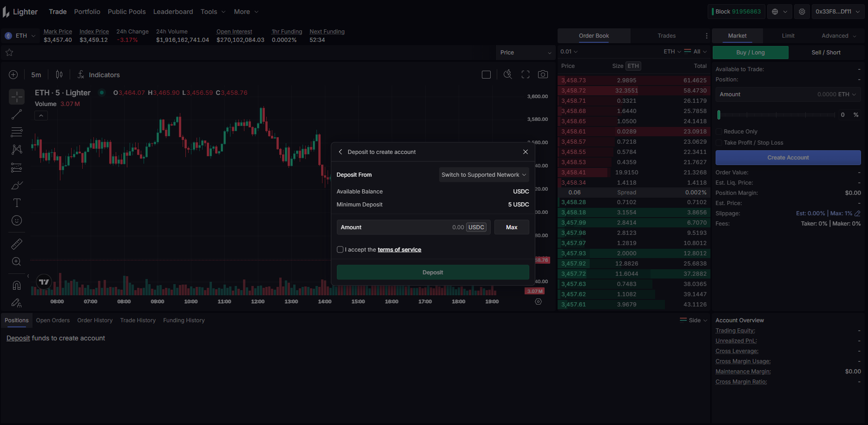Click the candlestick chart type icon
The height and width of the screenshot is (425, 868).
(59, 74)
